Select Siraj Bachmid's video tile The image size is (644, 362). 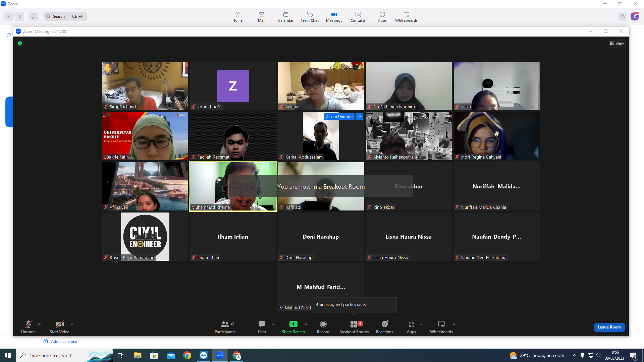click(145, 86)
